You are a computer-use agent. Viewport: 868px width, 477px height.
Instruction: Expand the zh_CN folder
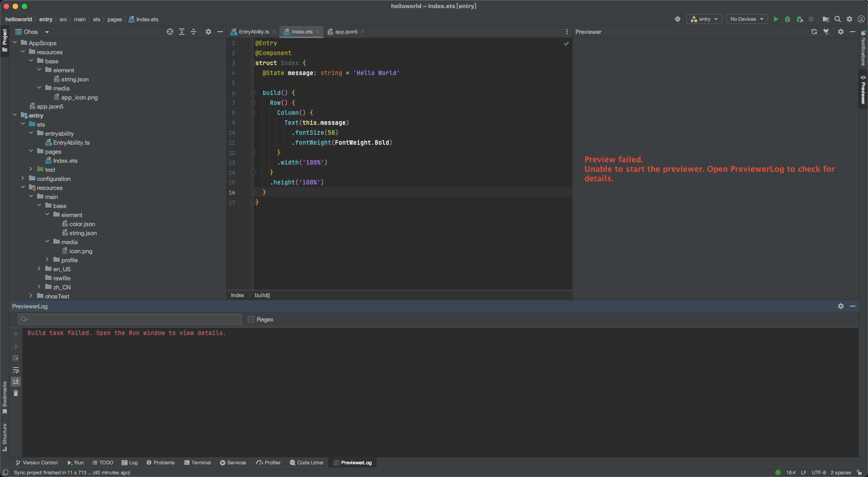pos(39,287)
